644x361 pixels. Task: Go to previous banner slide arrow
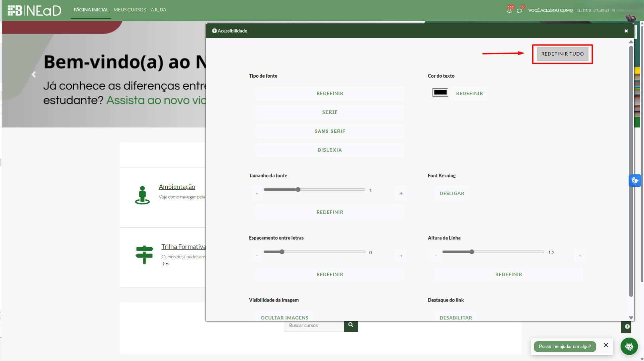coord(34,75)
